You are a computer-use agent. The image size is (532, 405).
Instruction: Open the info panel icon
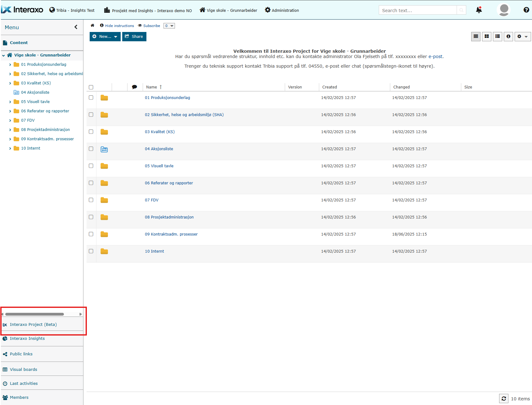[x=508, y=37]
